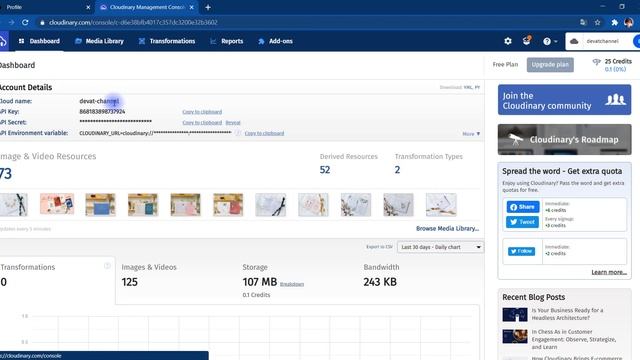Click the Upgrade plan button
640x360 pixels.
[550, 64]
